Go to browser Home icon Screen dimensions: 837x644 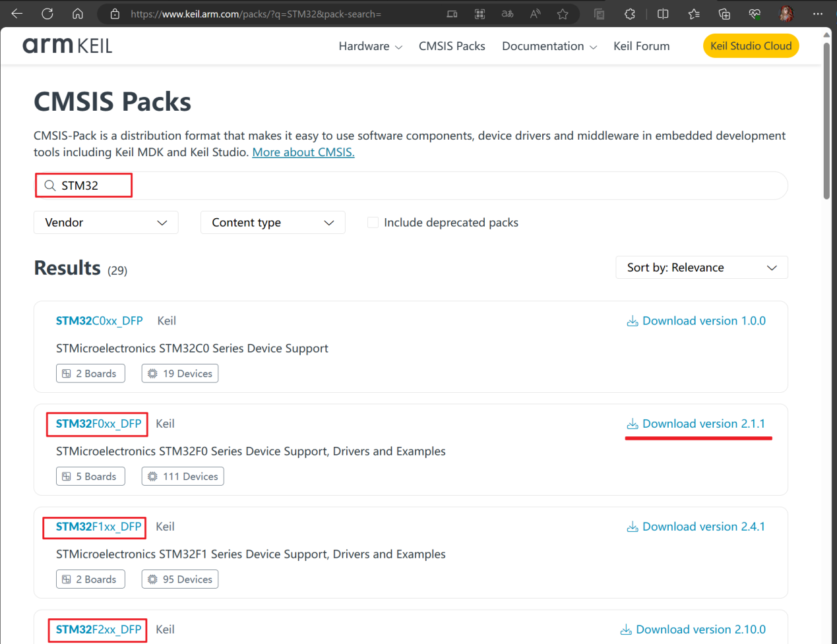78,14
